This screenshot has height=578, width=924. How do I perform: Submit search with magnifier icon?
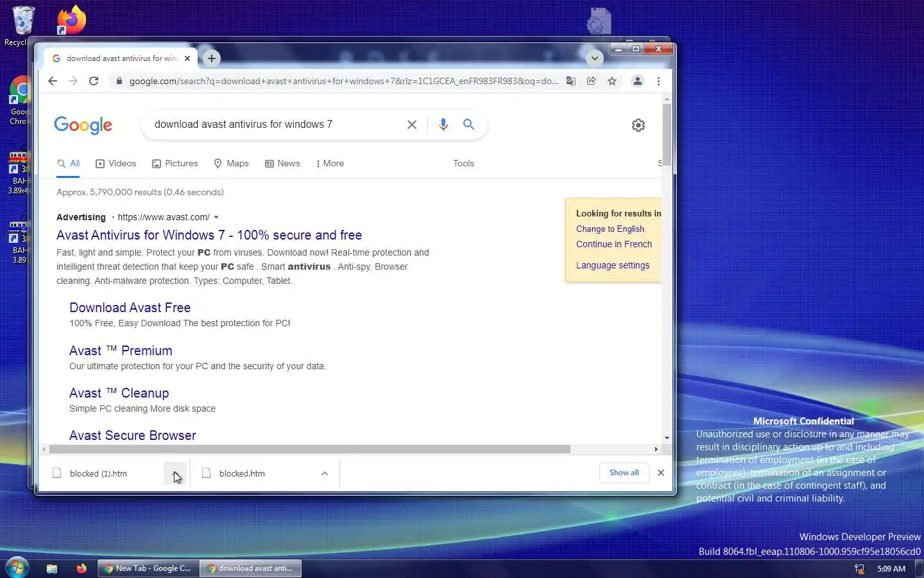coord(469,125)
